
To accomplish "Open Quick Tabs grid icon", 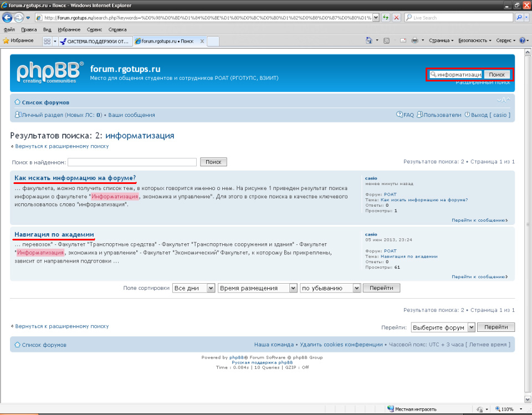I will coord(47,41).
